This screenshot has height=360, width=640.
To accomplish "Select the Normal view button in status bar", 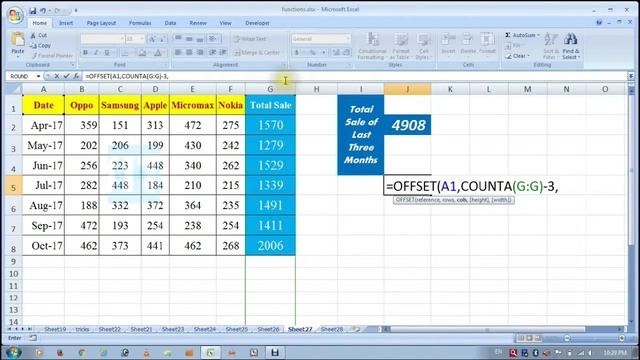I will click(521, 338).
